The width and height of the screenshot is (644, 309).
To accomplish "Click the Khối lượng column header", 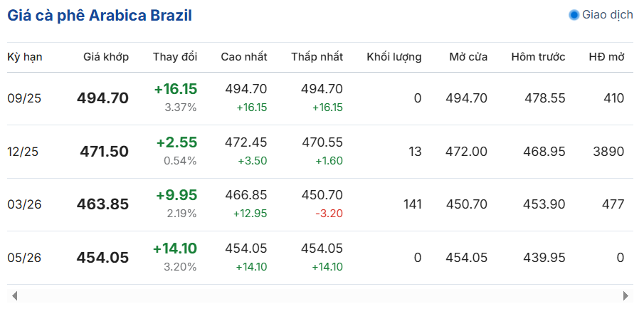I will (x=394, y=57).
